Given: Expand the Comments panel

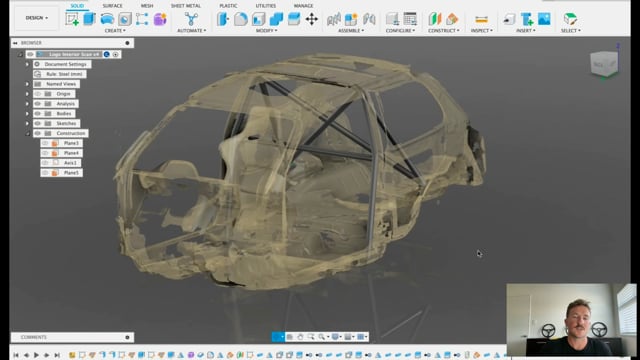Looking at the screenshot, I should tap(127, 337).
